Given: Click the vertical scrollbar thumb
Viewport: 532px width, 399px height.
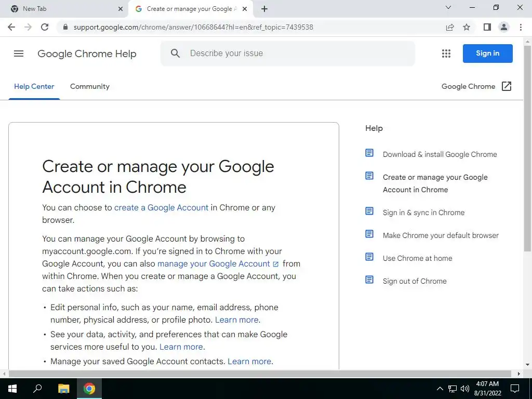Looking at the screenshot, I should click(x=527, y=148).
